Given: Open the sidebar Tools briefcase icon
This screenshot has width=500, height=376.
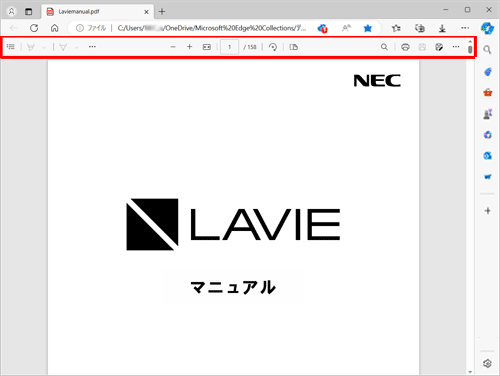Looking at the screenshot, I should pyautogui.click(x=488, y=92).
